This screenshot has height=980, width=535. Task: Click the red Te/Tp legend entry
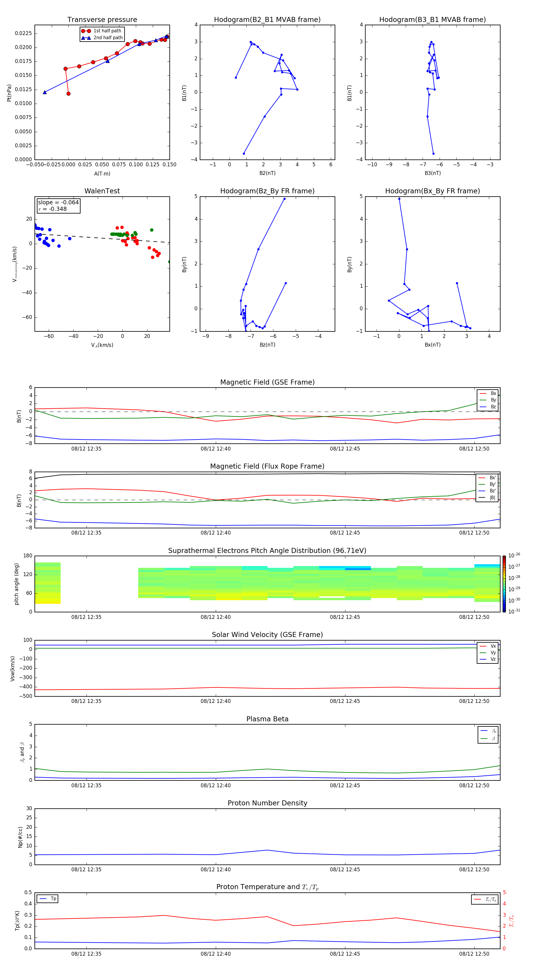click(485, 899)
